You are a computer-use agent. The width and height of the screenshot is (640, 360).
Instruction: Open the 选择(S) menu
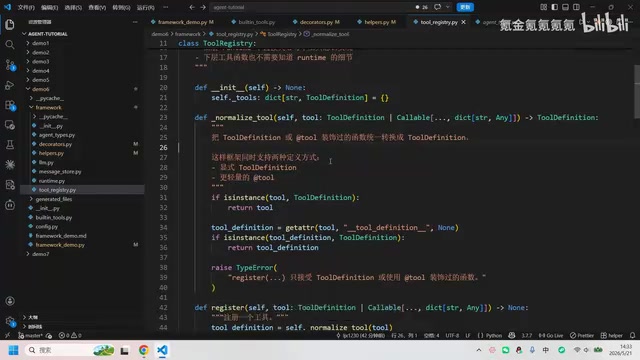click(73, 7)
